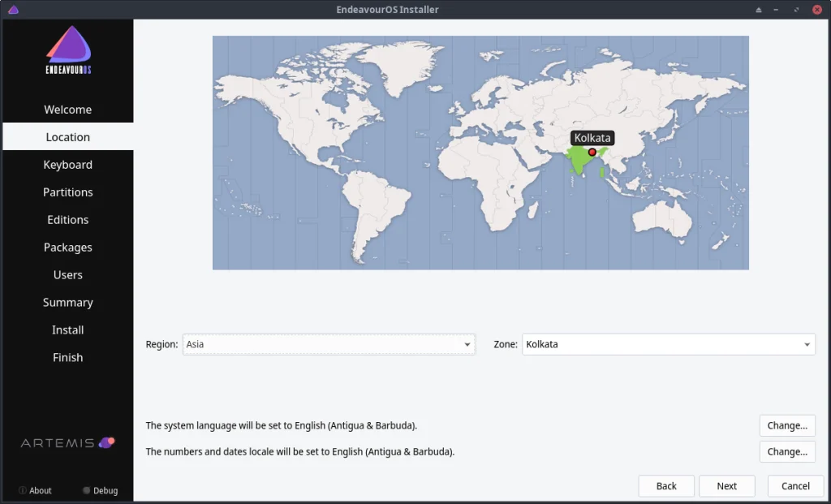This screenshot has height=504, width=831.
Task: Go to the Packages step
Action: click(68, 247)
